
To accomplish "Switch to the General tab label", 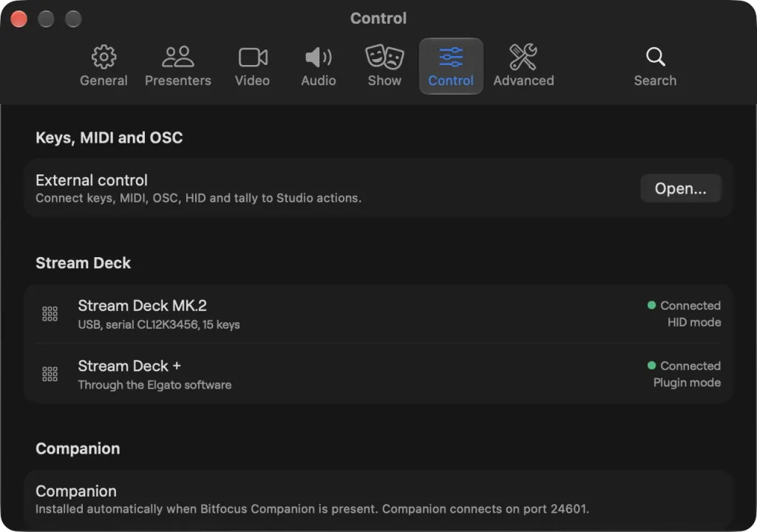I will click(103, 81).
